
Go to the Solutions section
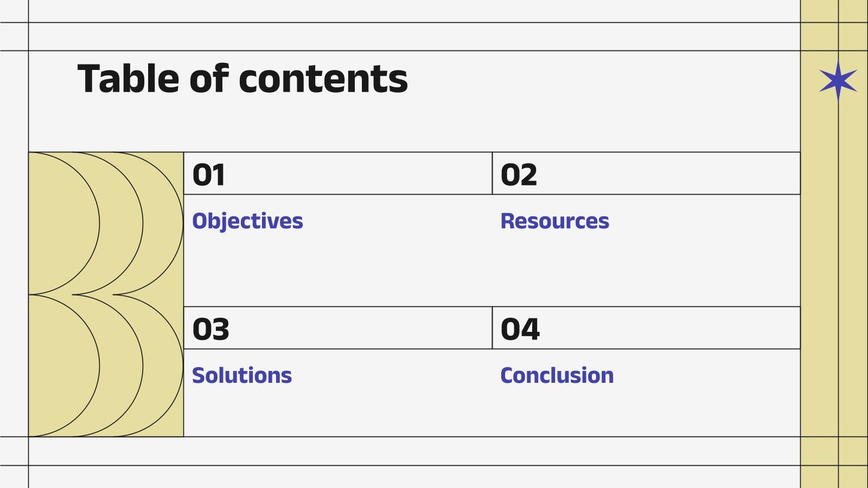point(242,375)
